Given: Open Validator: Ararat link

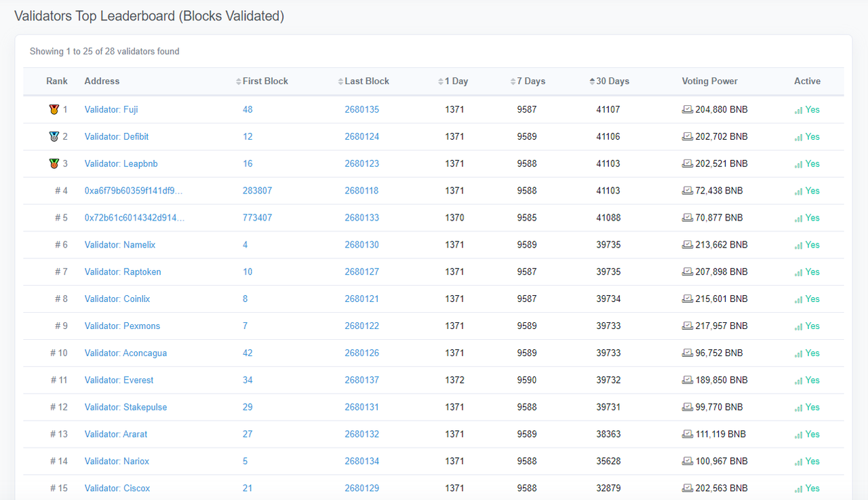Looking at the screenshot, I should 116,434.
